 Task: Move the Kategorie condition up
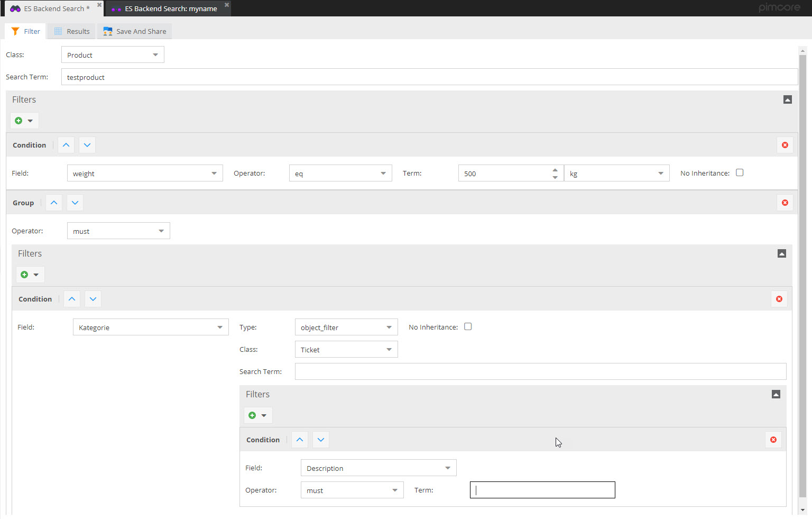point(72,299)
